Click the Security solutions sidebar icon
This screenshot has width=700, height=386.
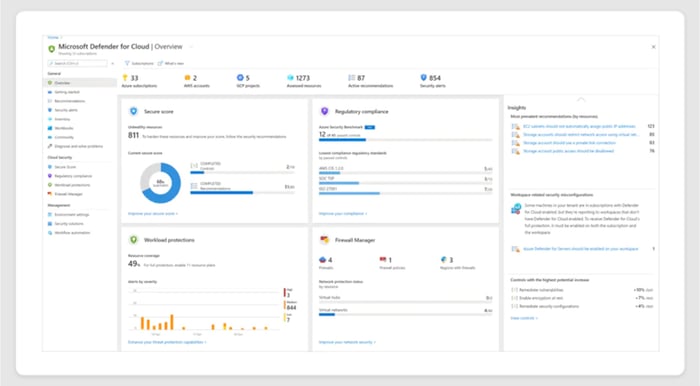coord(50,224)
